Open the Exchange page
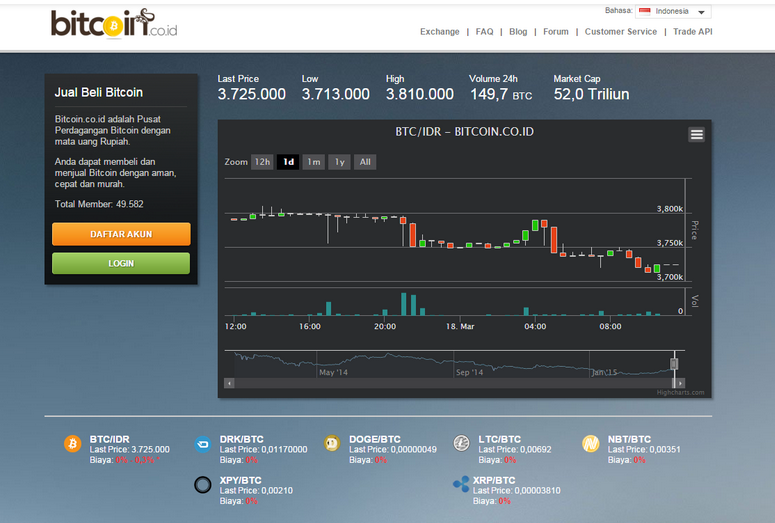Image resolution: width=775 pixels, height=523 pixels. coord(440,32)
